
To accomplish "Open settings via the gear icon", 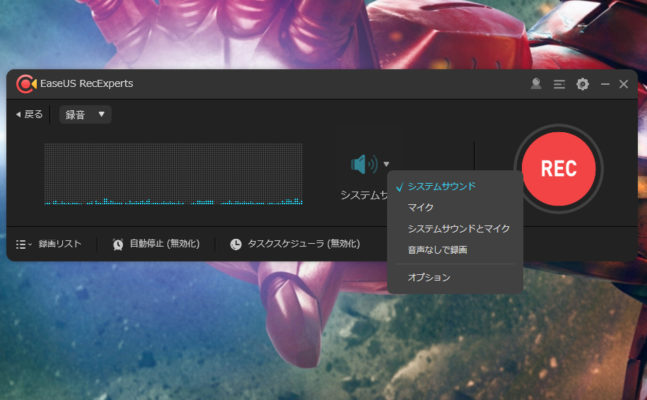I will click(x=582, y=84).
